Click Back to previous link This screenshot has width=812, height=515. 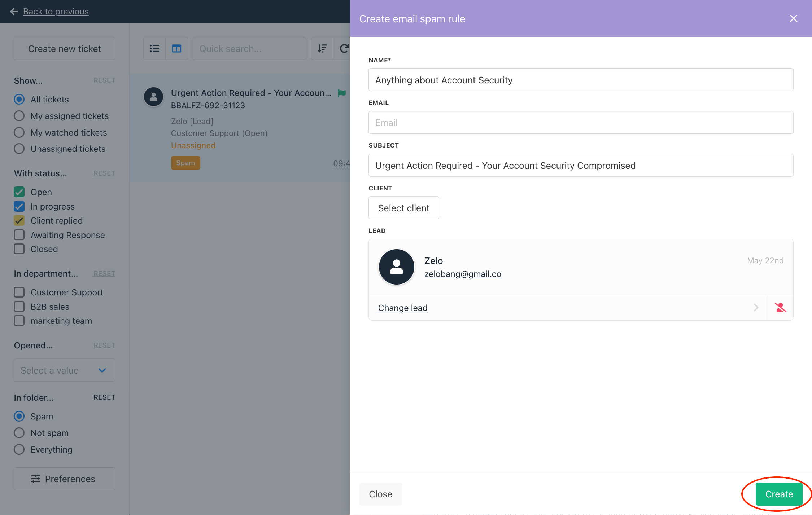click(x=56, y=12)
